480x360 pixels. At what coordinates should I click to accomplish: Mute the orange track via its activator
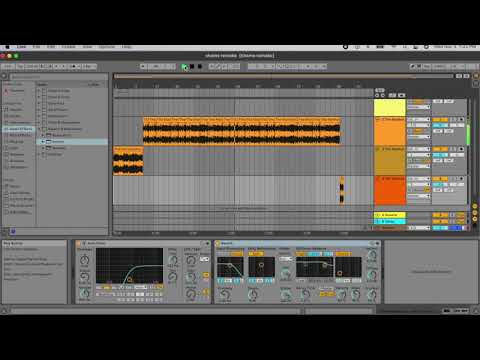[440, 120]
